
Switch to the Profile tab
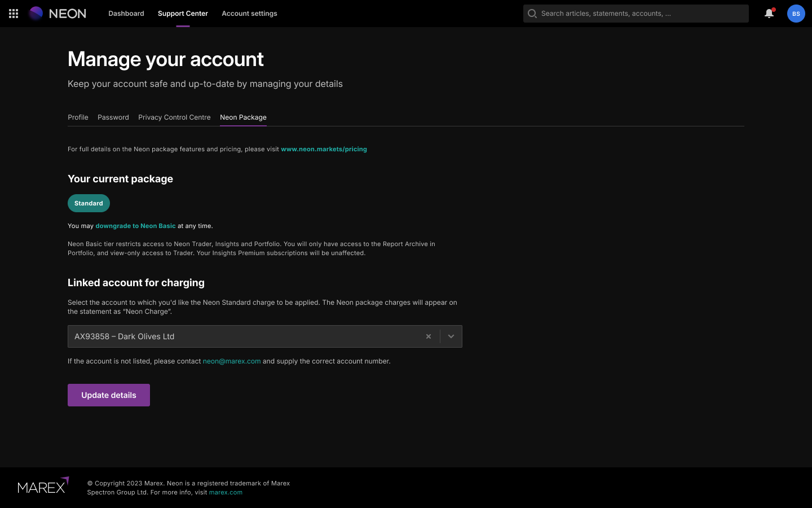78,117
